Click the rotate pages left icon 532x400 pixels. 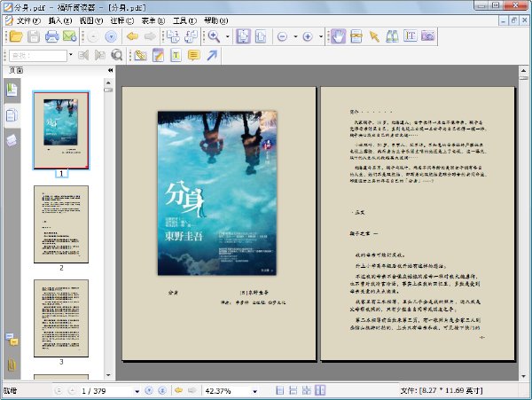173,36
